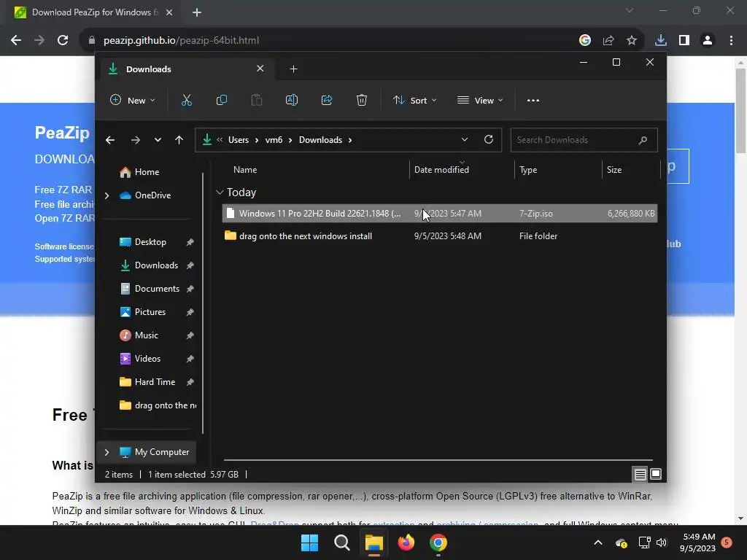Collapse the Today group
Viewport: 747px width, 560px height.
click(220, 192)
